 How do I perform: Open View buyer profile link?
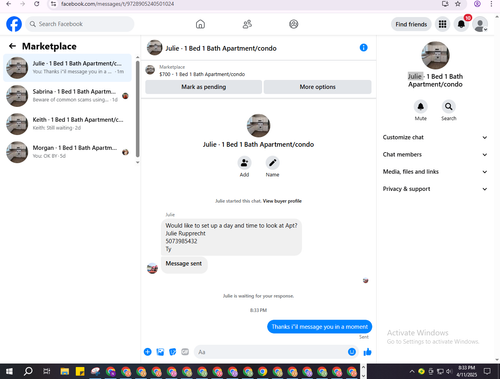(282, 201)
